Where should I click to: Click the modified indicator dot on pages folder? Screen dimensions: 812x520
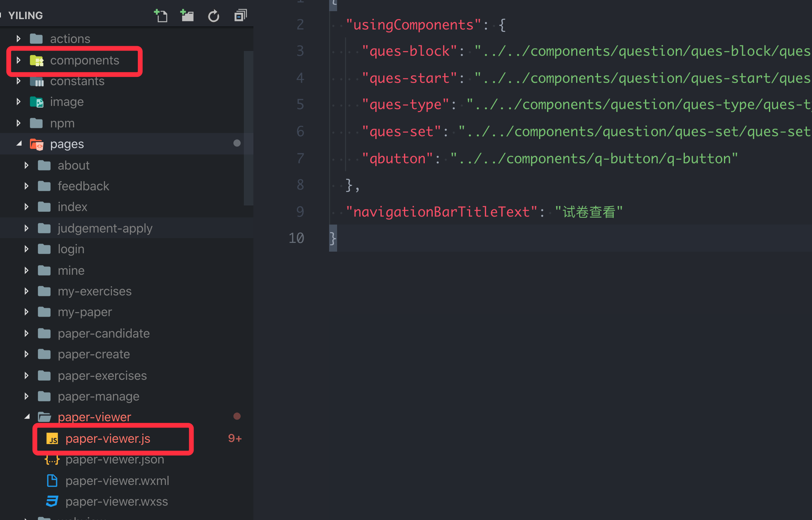pyautogui.click(x=237, y=144)
